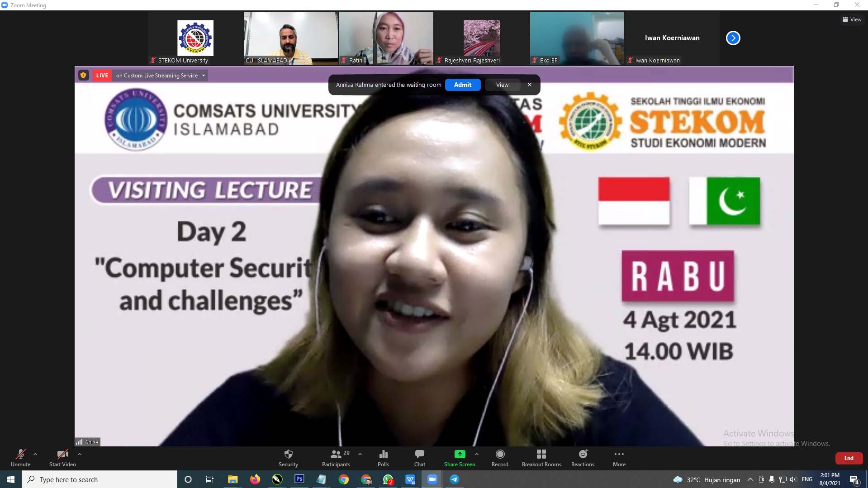Open the Chat panel

(x=419, y=458)
